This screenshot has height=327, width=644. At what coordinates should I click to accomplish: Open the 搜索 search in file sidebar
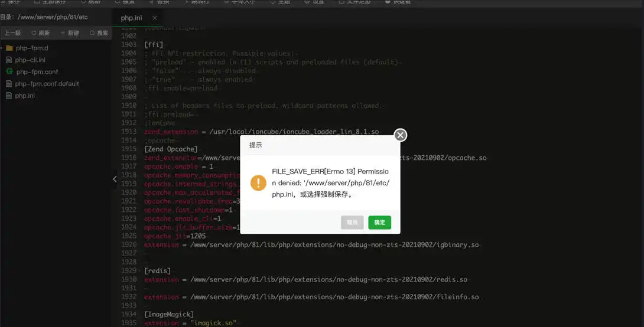pos(99,33)
